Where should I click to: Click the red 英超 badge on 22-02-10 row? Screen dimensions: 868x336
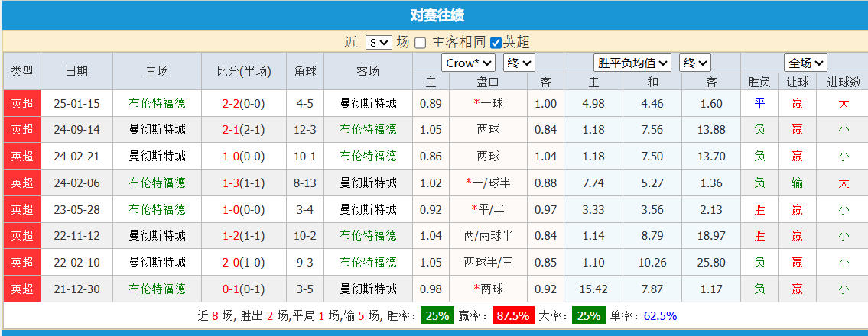[x=22, y=262]
